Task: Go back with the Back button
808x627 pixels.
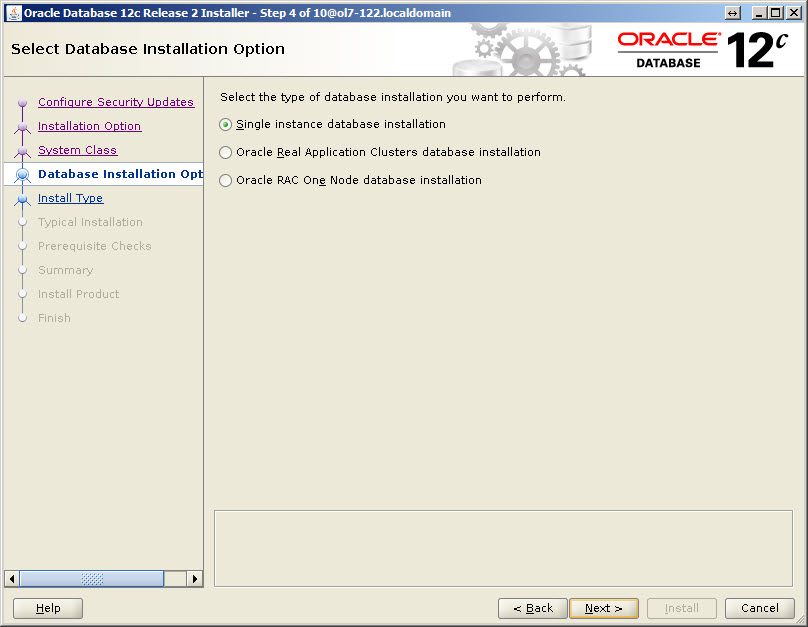Action: [x=533, y=608]
